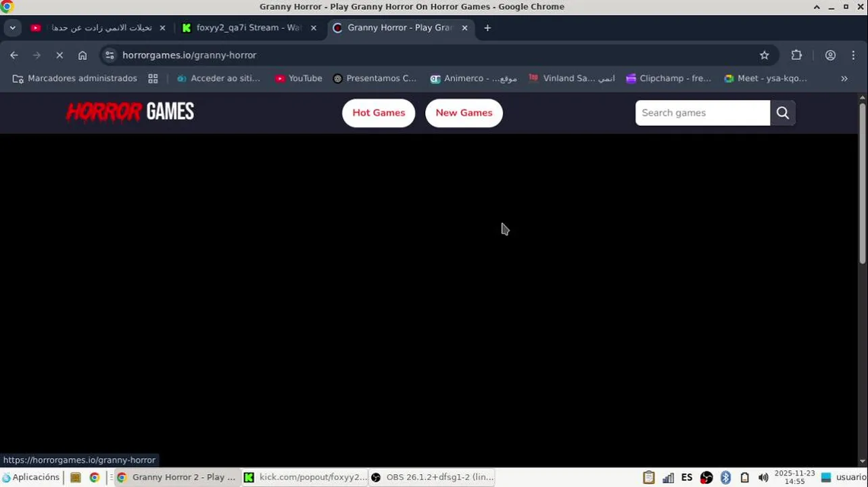Open the tab search dropdown arrow
The image size is (868, 487).
[x=12, y=28]
